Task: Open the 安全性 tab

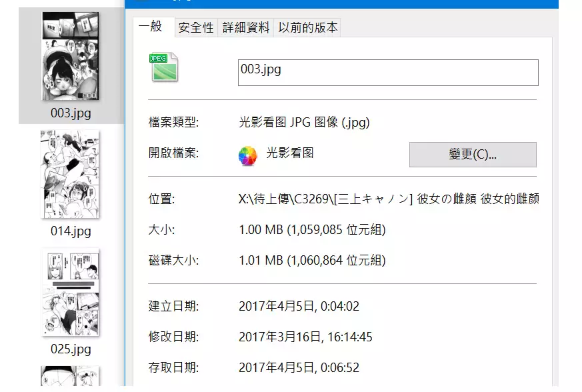Action: click(x=196, y=27)
